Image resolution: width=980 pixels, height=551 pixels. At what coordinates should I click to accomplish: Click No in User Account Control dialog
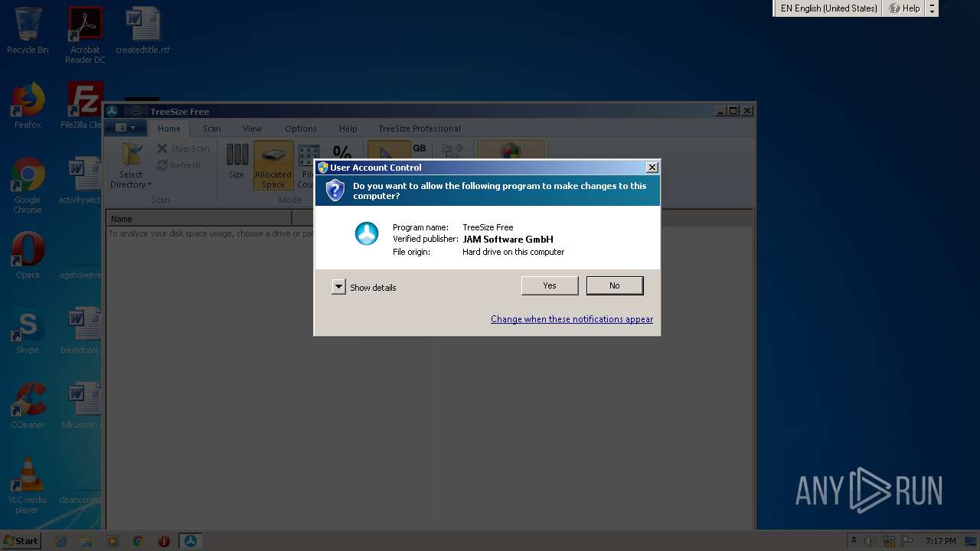[x=615, y=285]
